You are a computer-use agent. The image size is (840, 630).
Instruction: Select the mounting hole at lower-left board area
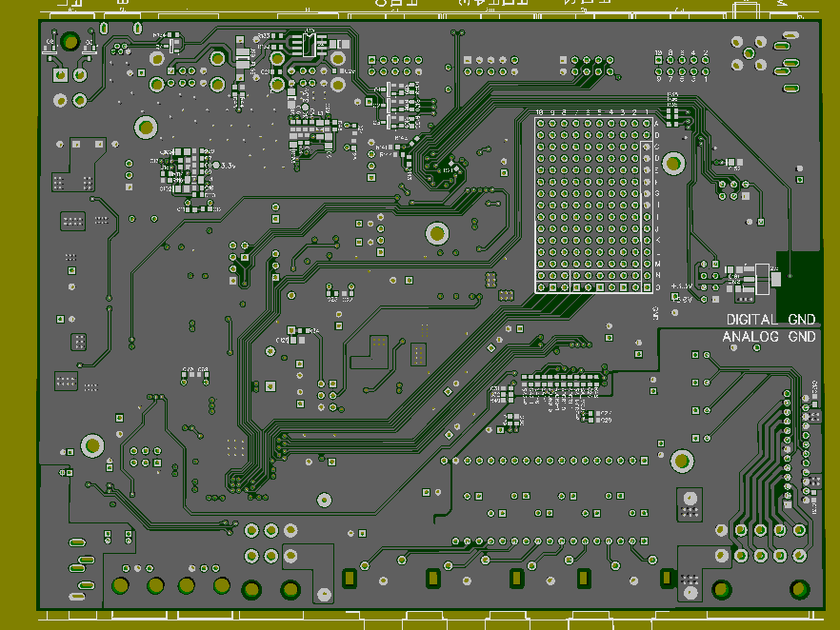[93, 444]
